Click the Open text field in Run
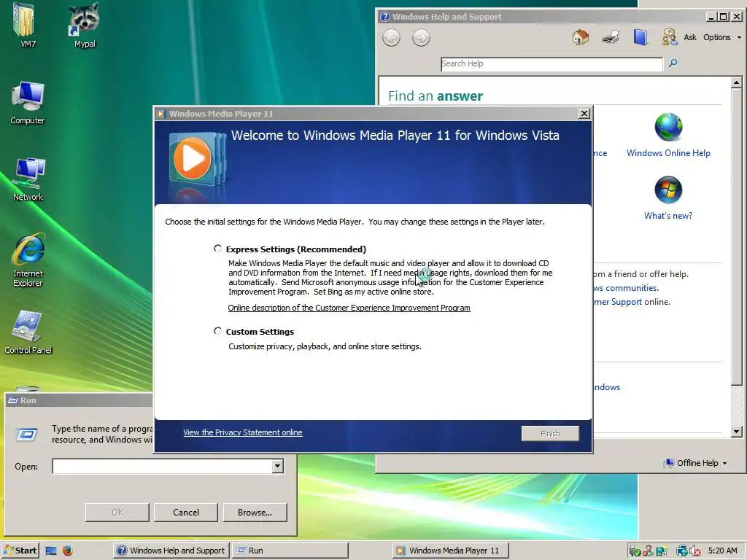 pos(162,466)
